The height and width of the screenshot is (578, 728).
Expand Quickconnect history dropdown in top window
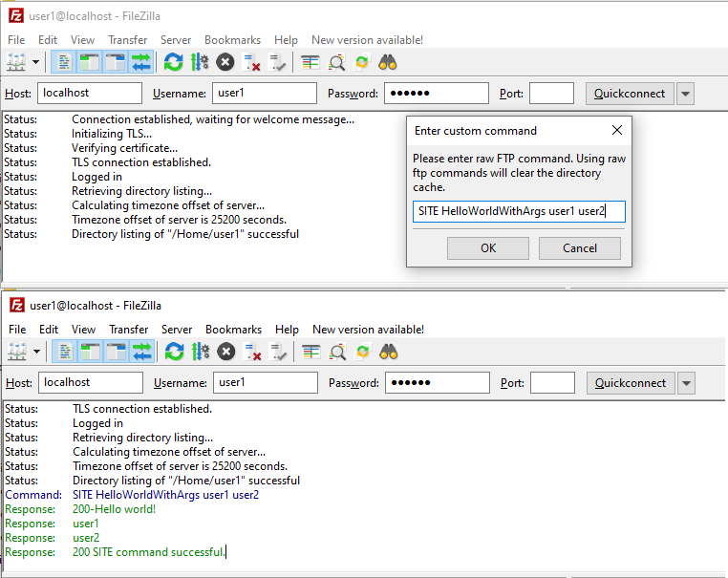coord(685,94)
